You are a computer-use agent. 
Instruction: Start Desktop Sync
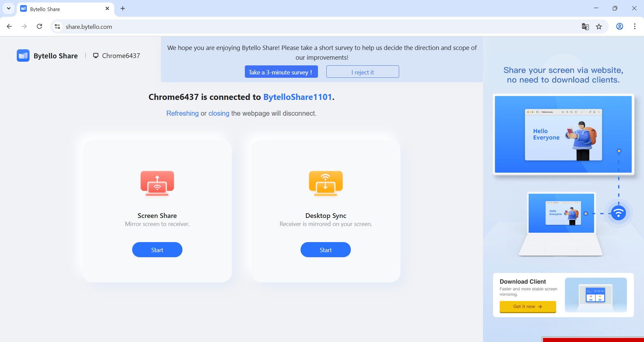point(325,250)
